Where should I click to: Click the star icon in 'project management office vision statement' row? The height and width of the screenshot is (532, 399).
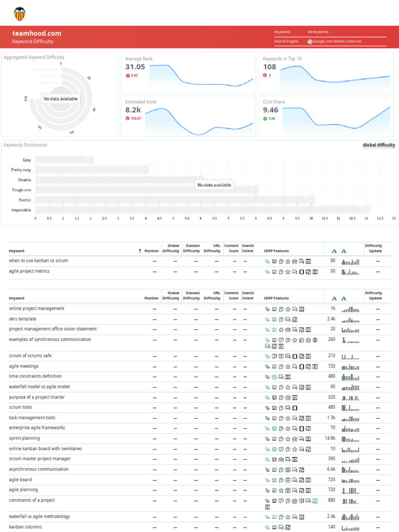(281, 330)
